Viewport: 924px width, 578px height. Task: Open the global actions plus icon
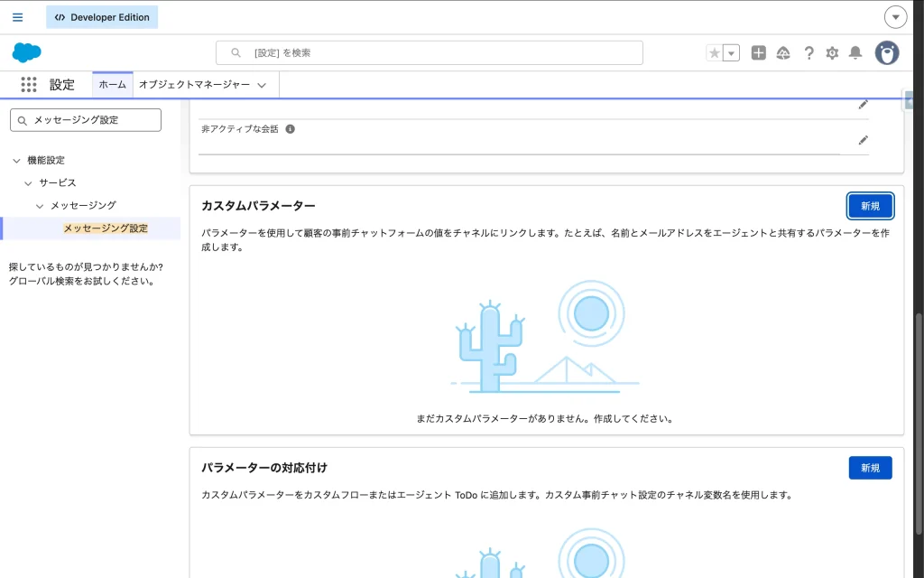759,53
